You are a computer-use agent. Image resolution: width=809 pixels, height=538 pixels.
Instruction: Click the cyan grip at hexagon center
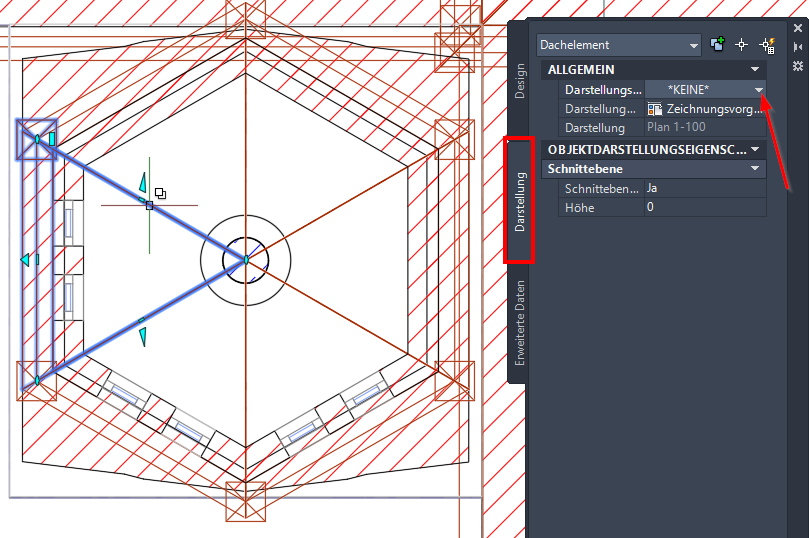coord(246,260)
